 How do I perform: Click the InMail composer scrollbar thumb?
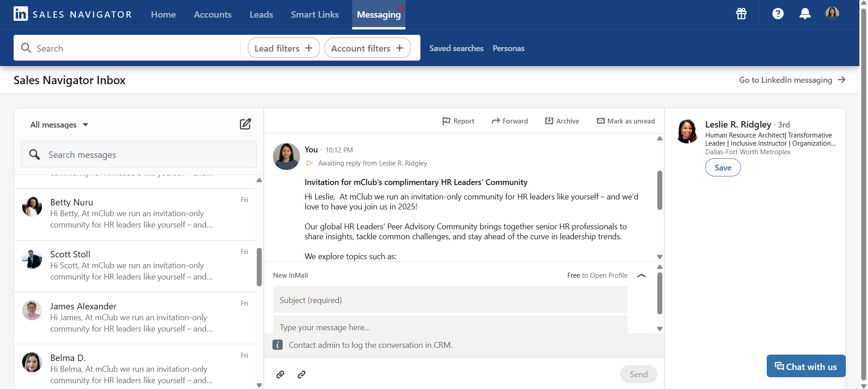point(660,293)
